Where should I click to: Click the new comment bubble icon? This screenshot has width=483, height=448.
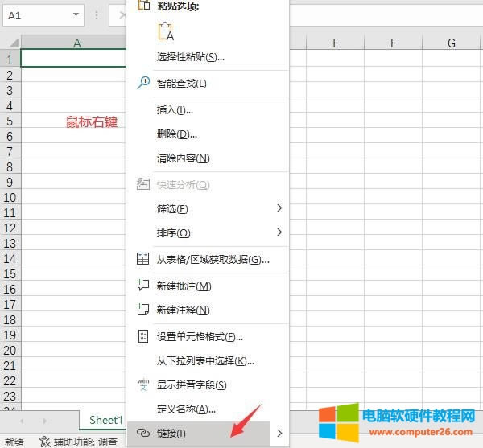click(x=143, y=286)
